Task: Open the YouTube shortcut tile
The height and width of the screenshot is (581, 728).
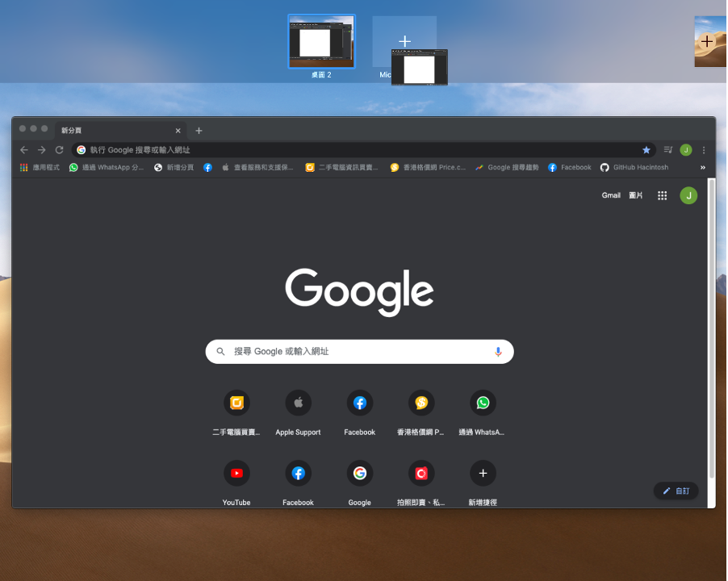Action: pyautogui.click(x=236, y=483)
